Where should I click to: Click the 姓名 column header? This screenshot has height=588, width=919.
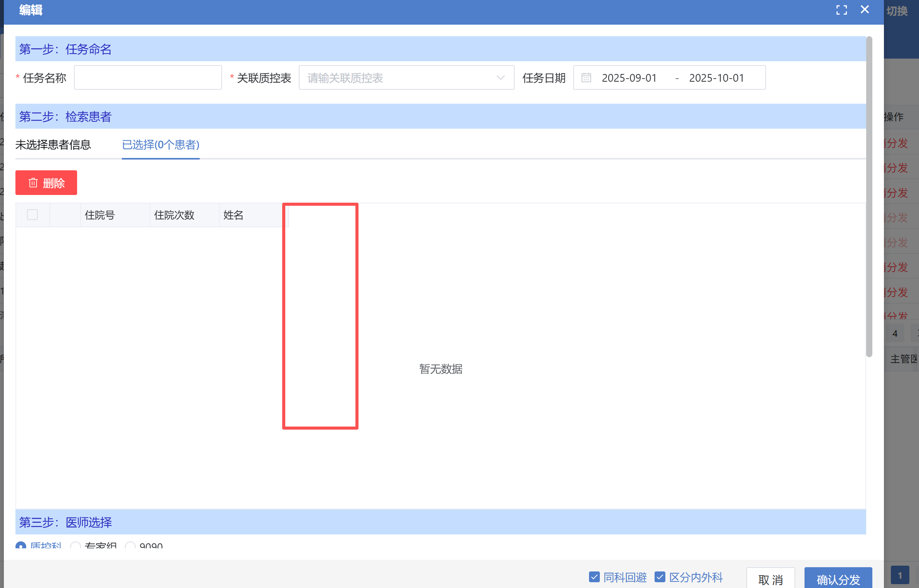(234, 215)
